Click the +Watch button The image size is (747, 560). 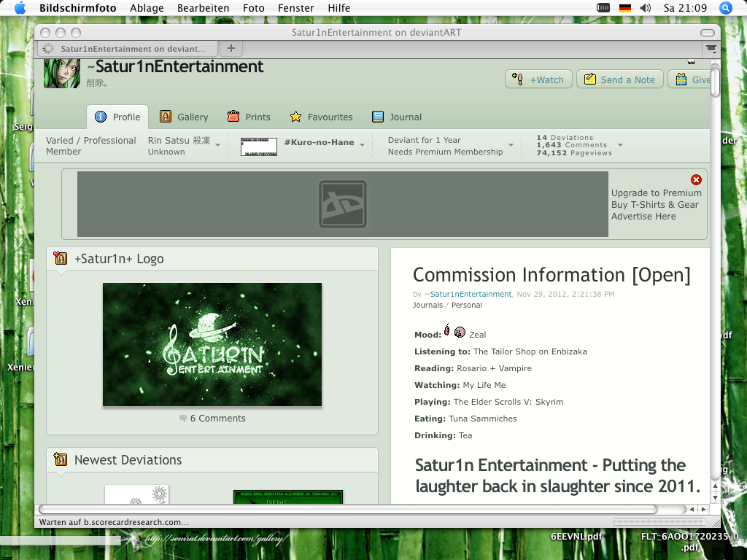[538, 79]
